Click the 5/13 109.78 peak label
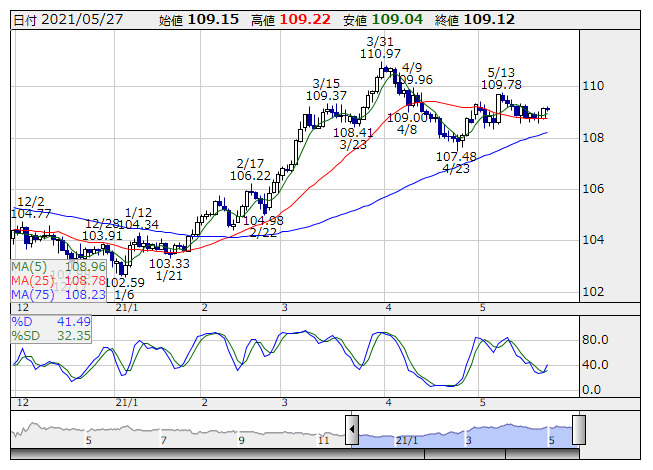Image resolution: width=653 pixels, height=470 pixels. coord(501,78)
